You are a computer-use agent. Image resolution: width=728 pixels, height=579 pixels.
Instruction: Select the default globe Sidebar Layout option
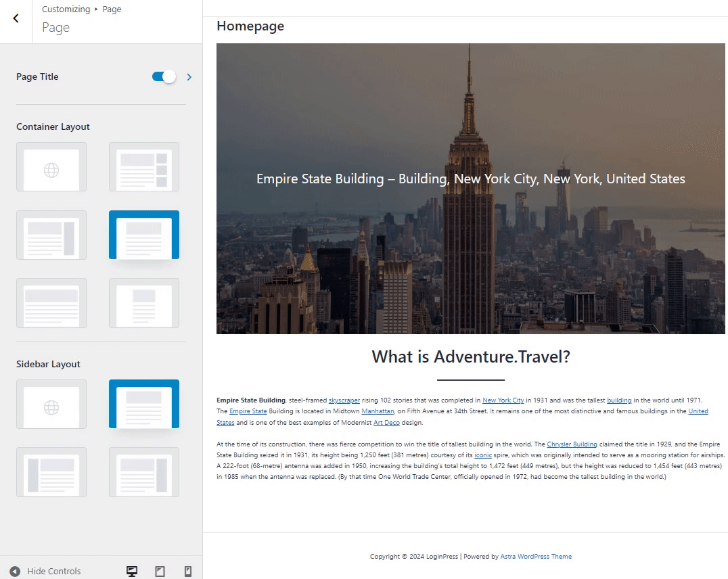51,404
